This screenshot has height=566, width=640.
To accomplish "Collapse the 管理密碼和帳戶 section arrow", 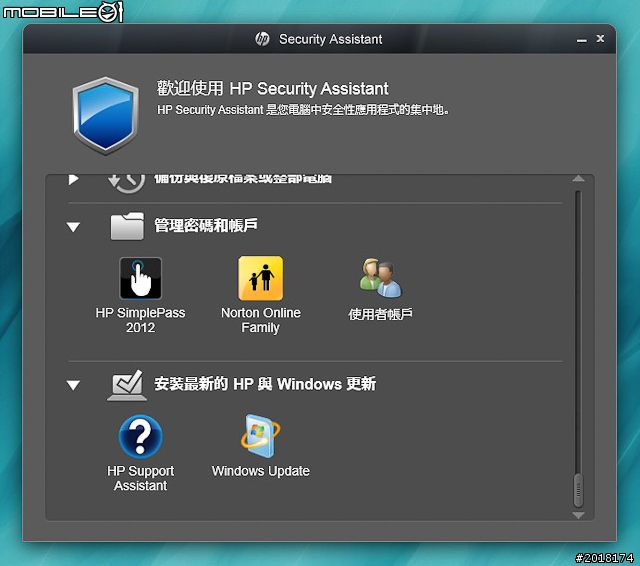I will [x=73, y=227].
